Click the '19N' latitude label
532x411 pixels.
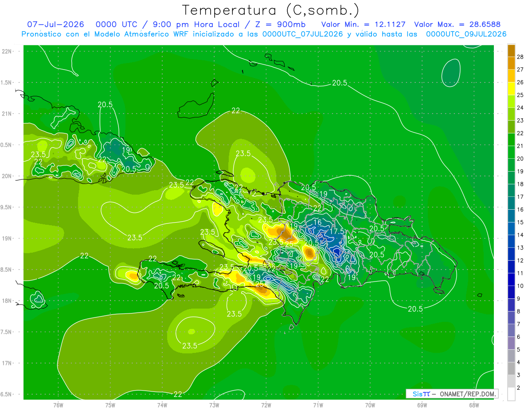7,239
